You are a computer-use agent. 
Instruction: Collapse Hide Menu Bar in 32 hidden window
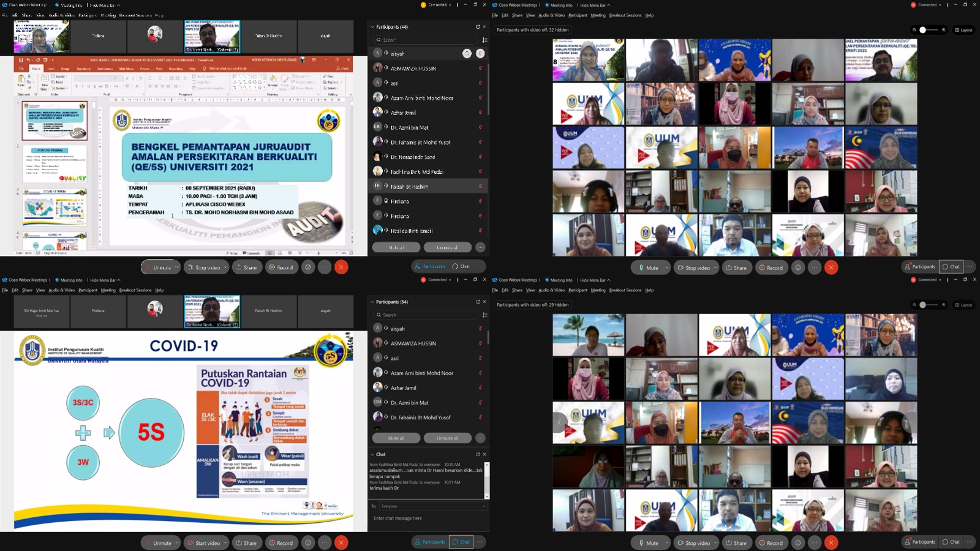[595, 5]
